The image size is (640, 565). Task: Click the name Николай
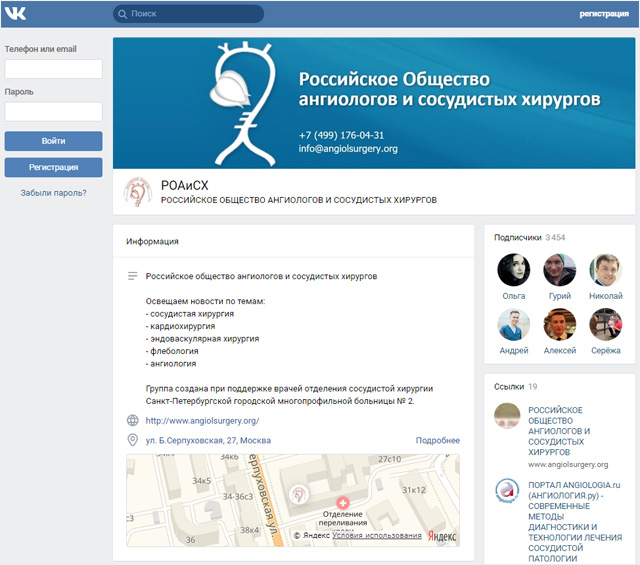point(606,296)
